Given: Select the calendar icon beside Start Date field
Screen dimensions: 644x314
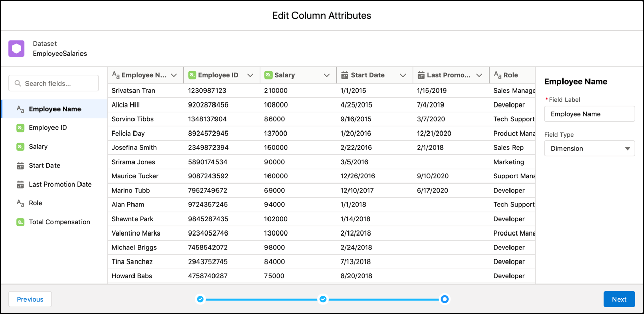Looking at the screenshot, I should point(21,165).
